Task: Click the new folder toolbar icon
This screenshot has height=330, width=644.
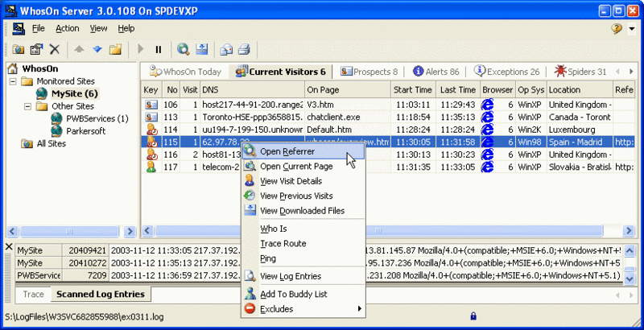Action: [x=115, y=50]
